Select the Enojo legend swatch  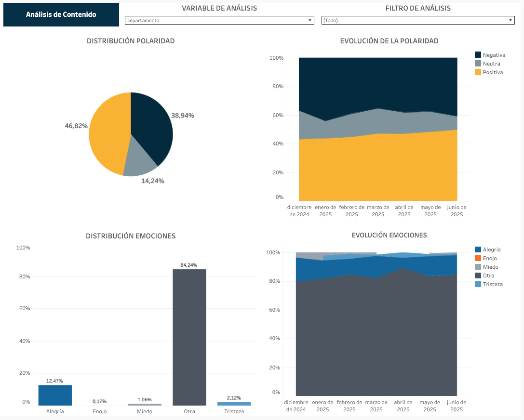tap(478, 258)
